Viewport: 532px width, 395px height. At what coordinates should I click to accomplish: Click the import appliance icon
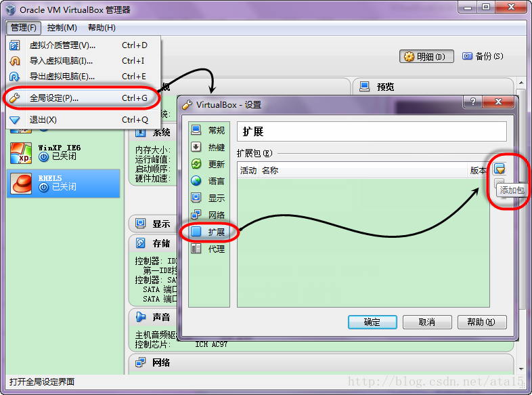tap(15, 61)
